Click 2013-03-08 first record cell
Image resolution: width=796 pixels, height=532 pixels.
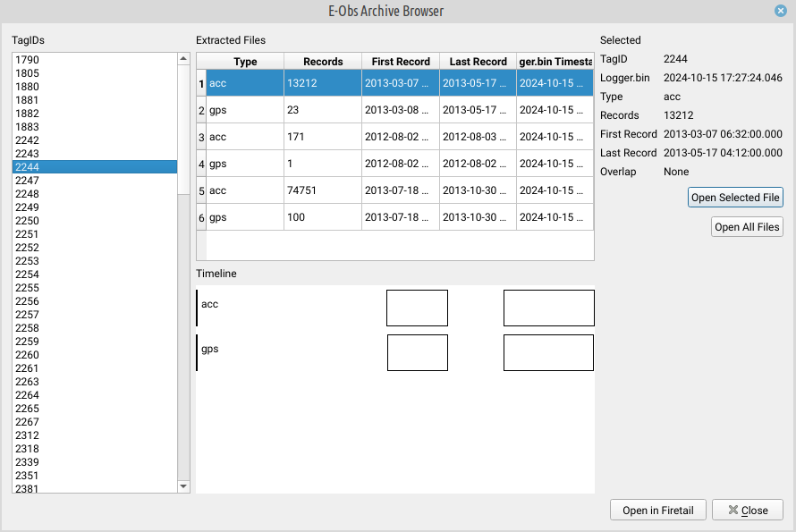pyautogui.click(x=401, y=110)
